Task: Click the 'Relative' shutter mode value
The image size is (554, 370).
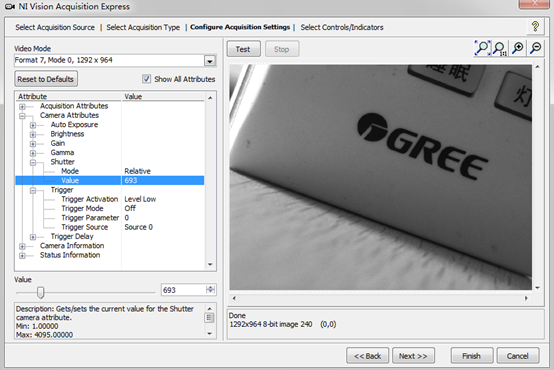Action: [137, 171]
